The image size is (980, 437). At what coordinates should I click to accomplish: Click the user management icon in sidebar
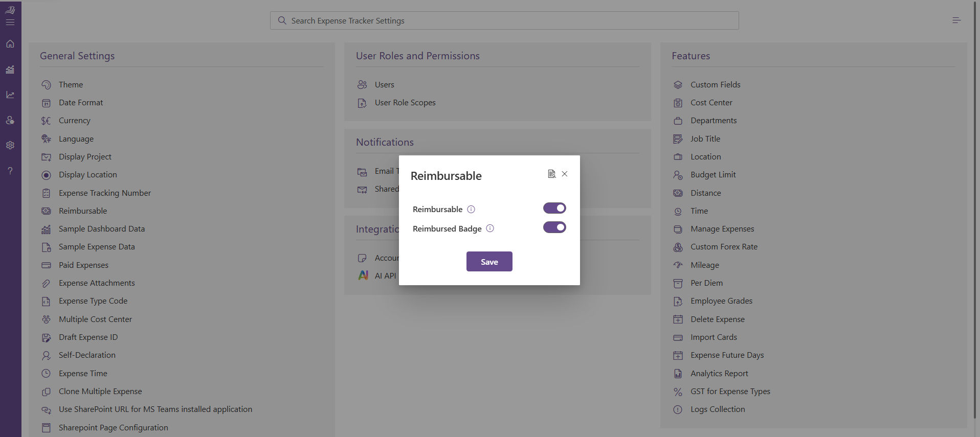click(x=10, y=120)
